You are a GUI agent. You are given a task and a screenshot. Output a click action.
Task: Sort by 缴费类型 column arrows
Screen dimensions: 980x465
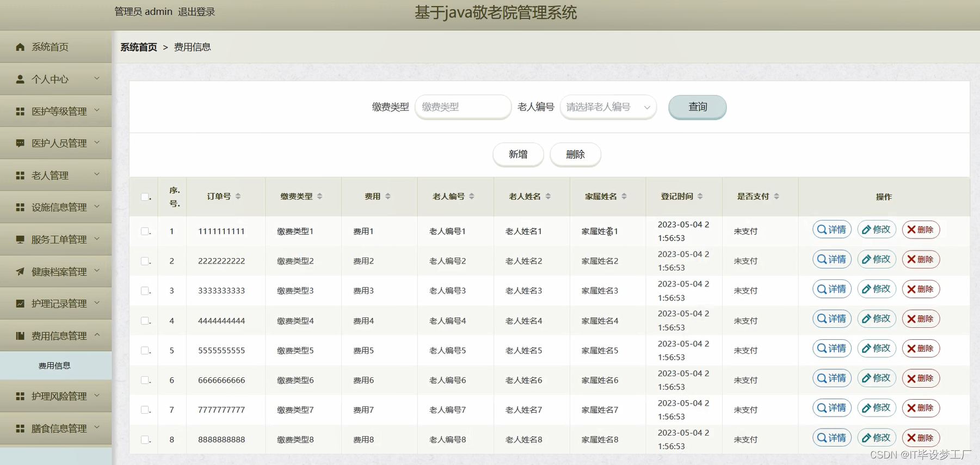pos(319,197)
